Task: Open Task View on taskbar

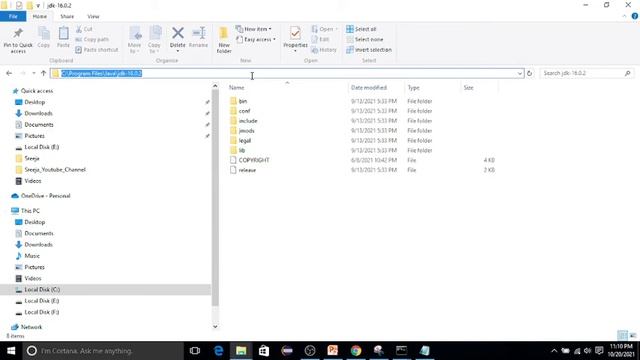Action: pyautogui.click(x=195, y=351)
